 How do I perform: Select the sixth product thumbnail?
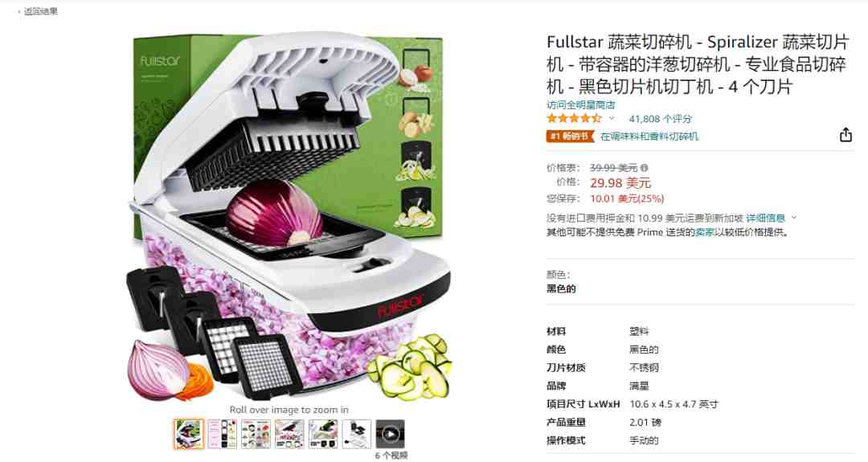pos(357,434)
